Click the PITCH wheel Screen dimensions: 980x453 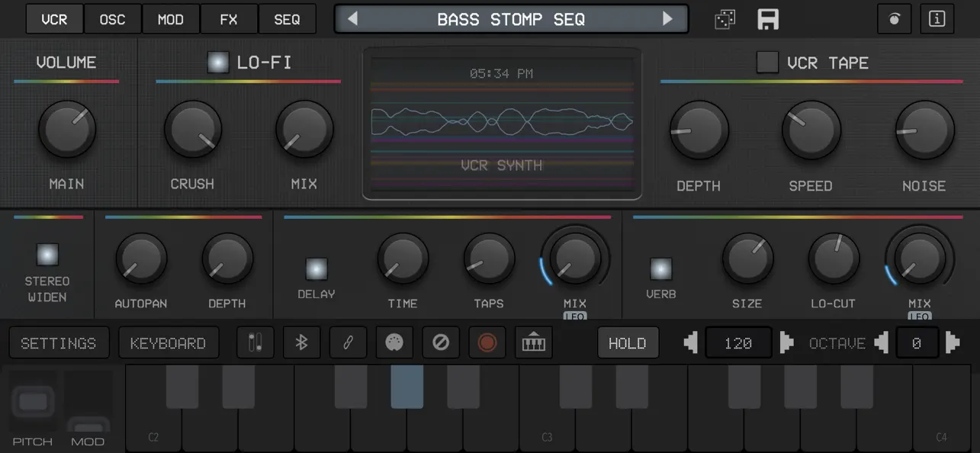pyautogui.click(x=33, y=401)
